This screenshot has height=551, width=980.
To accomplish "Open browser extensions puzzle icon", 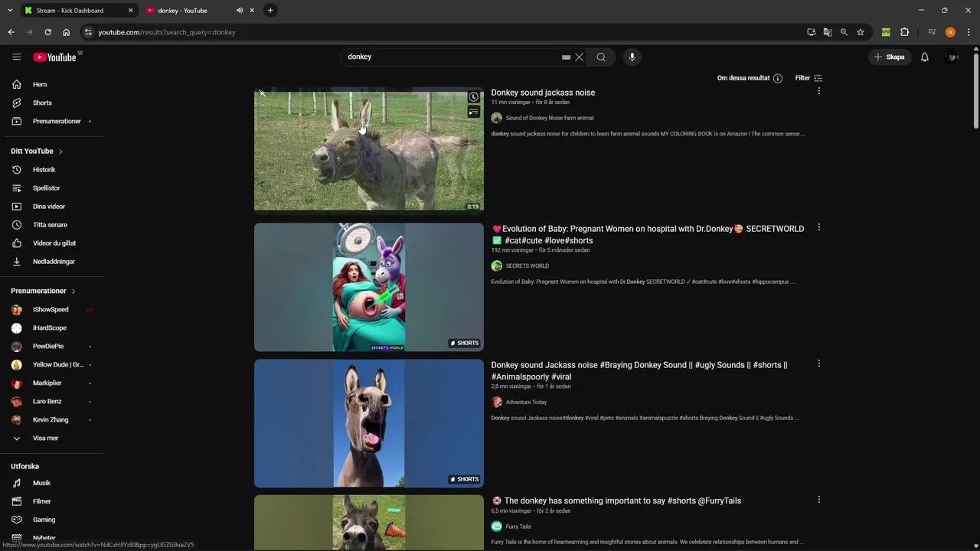I will (904, 32).
